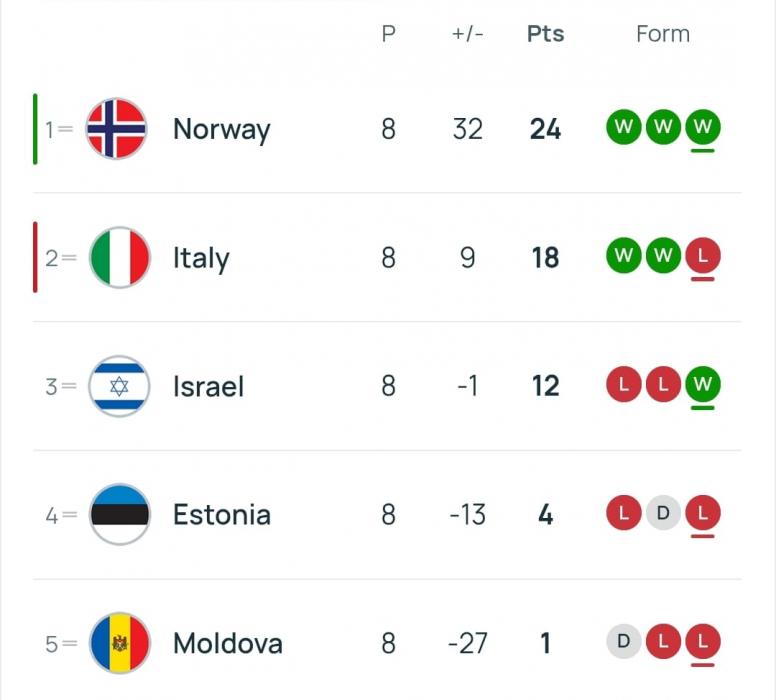Click Israel's underlined green win badge
This screenshot has height=700, width=776.
[703, 385]
